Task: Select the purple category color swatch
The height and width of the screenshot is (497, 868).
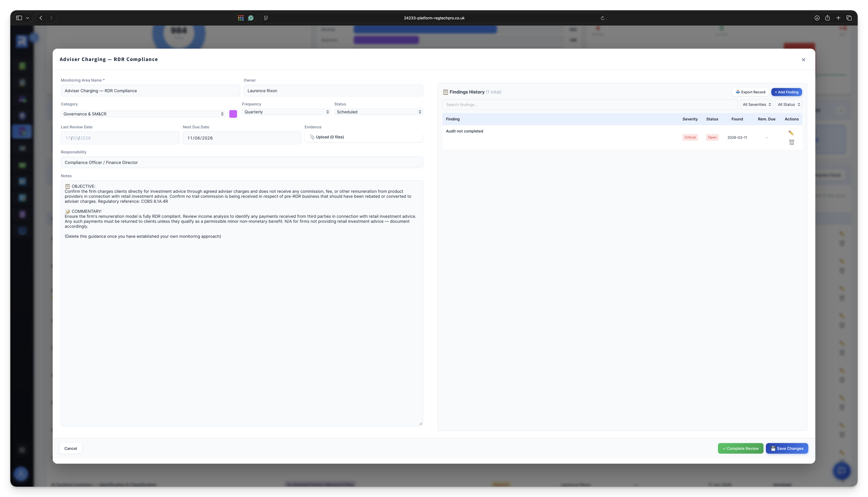Action: coord(233,113)
